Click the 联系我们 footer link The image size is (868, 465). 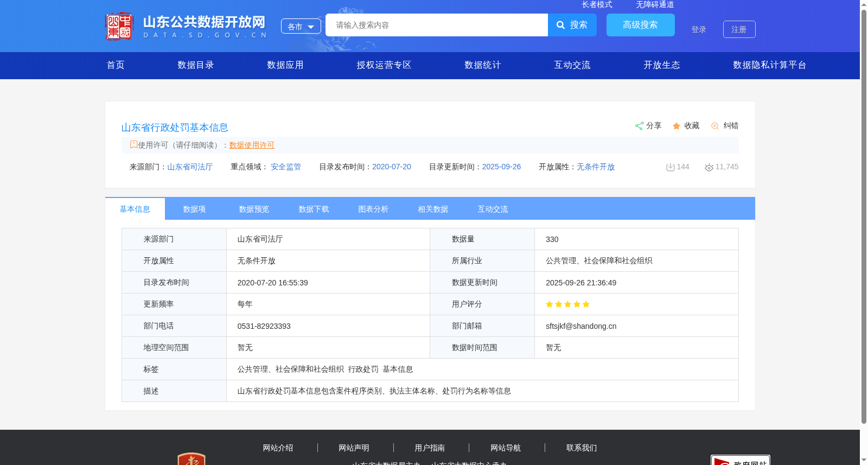[x=582, y=448]
